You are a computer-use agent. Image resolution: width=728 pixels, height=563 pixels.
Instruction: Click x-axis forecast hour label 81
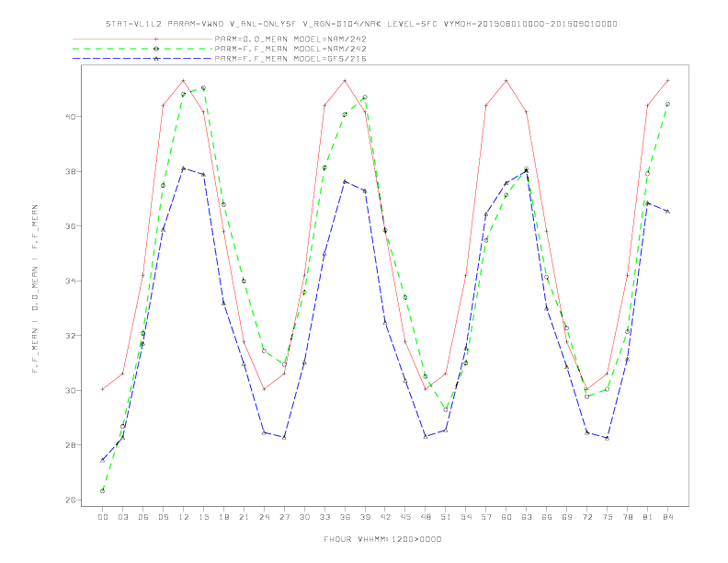coord(648,517)
